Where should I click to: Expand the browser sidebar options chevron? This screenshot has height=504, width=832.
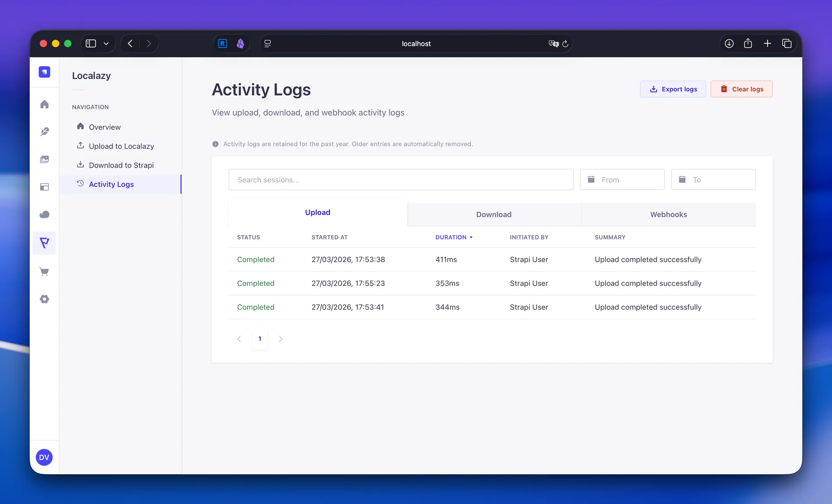pos(106,44)
